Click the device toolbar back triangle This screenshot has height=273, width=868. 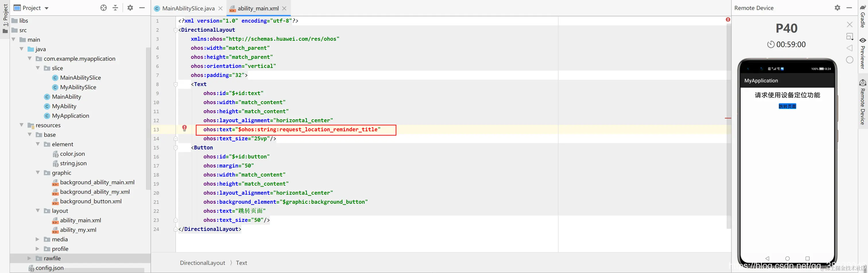click(850, 48)
